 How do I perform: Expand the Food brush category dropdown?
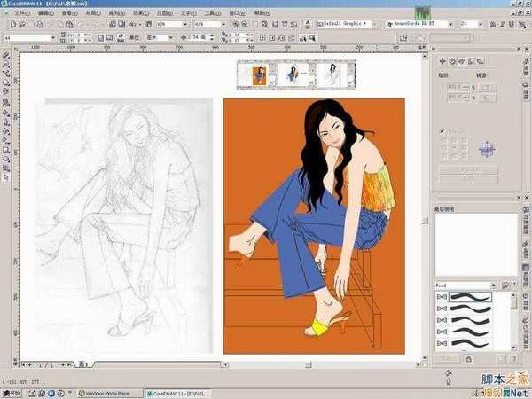coord(493,286)
